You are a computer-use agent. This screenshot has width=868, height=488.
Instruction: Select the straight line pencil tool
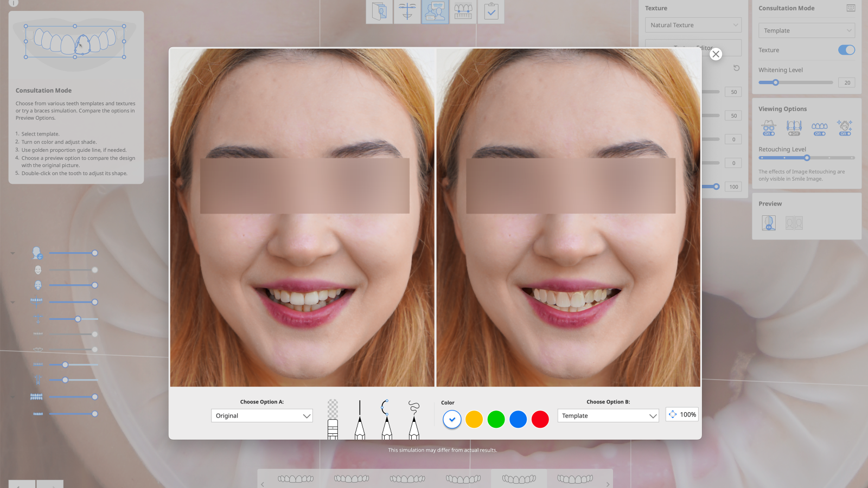(x=360, y=419)
